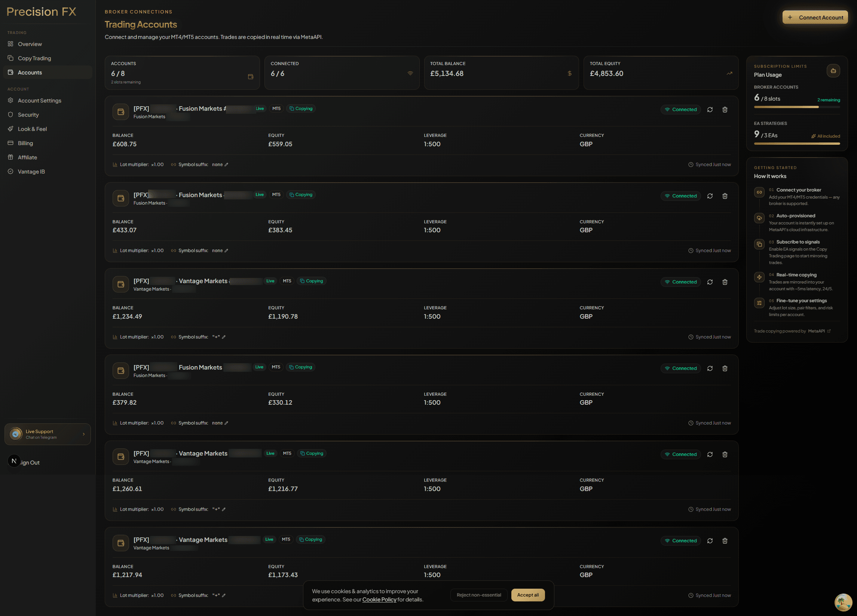Refresh the account with balance £379.82

pyautogui.click(x=710, y=368)
